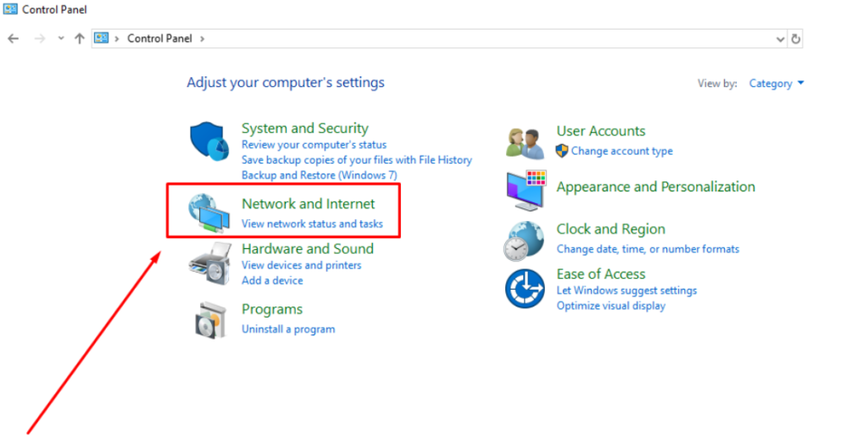Click the Network and Internet globe icon
This screenshot has height=442, width=868.
(209, 213)
